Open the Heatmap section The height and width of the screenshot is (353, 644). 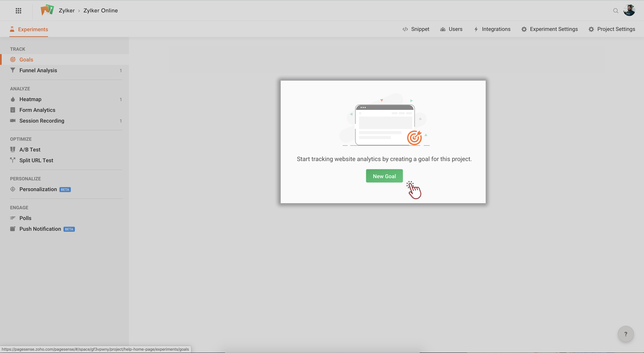(30, 99)
